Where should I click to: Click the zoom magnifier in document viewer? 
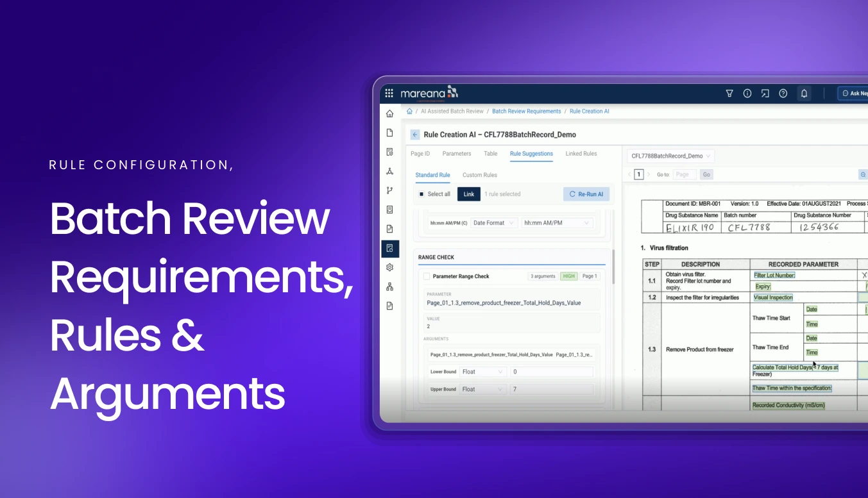(864, 174)
